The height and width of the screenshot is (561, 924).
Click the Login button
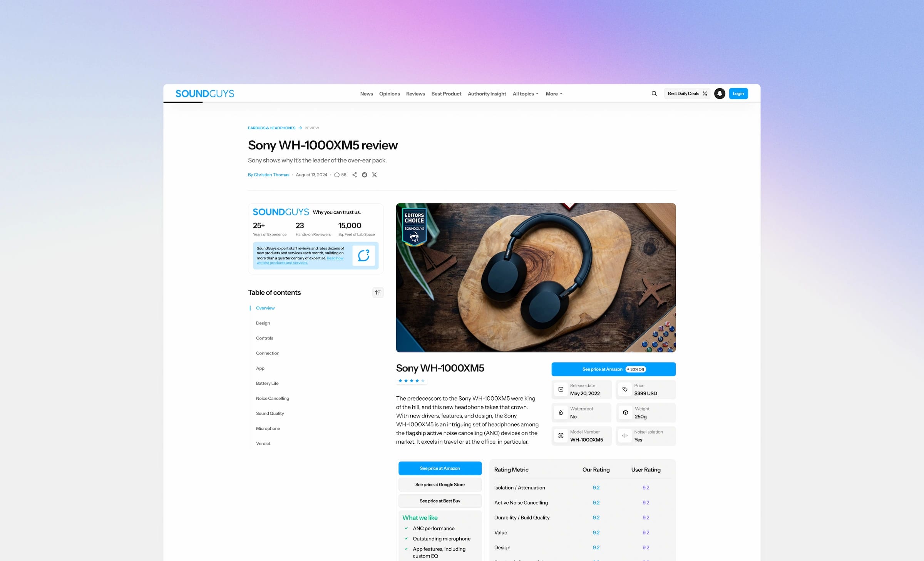(x=738, y=93)
